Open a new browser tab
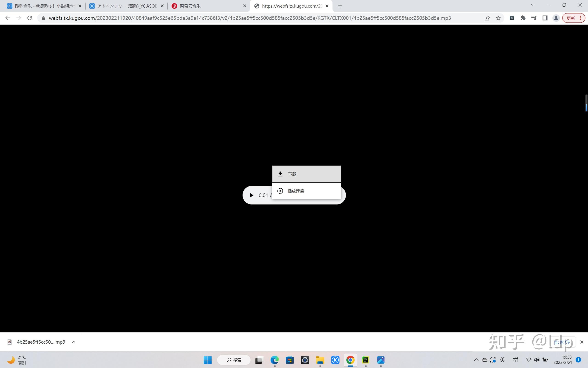Image resolution: width=588 pixels, height=368 pixels. [340, 6]
